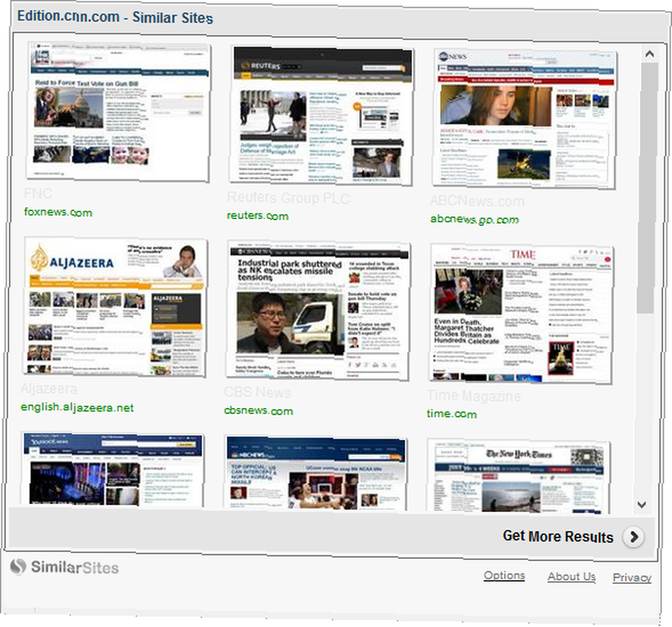Image resolution: width=672 pixels, height=627 pixels.
Task: Open the Aljazeera site thumbnail
Action: [115, 307]
